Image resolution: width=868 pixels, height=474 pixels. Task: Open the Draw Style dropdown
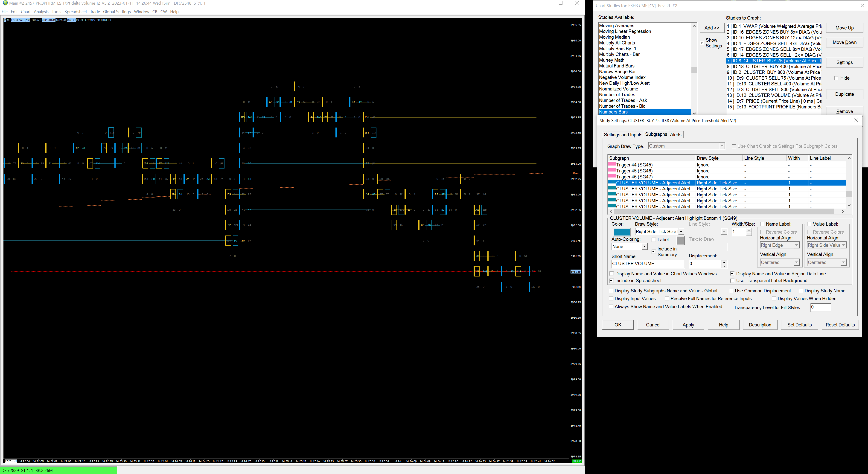[x=681, y=231]
